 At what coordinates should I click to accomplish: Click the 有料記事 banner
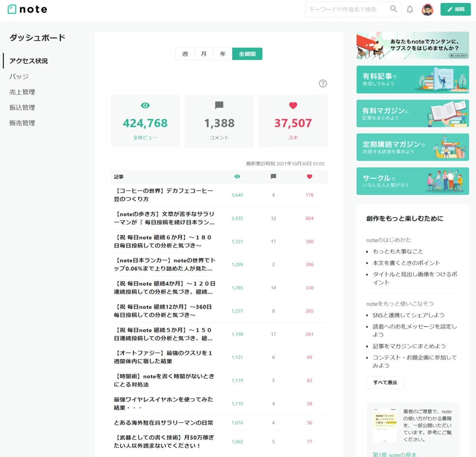pyautogui.click(x=413, y=79)
